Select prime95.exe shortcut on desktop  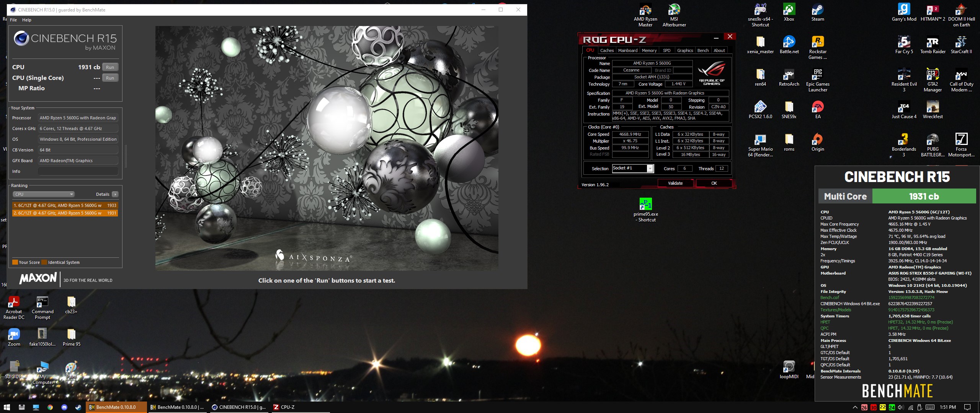646,210
